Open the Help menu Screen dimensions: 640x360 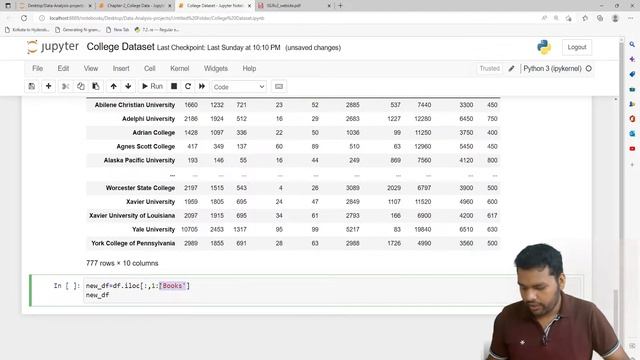[249, 69]
